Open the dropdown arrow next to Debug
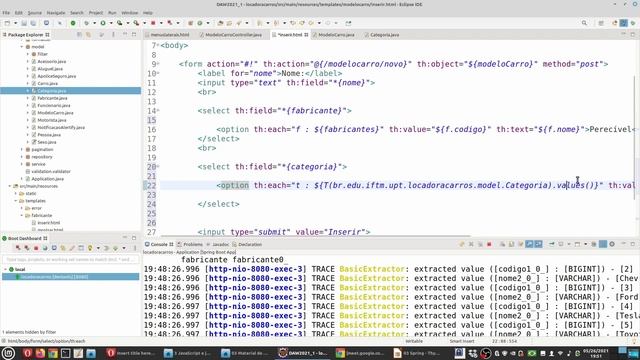The image size is (640, 360). 94,23
